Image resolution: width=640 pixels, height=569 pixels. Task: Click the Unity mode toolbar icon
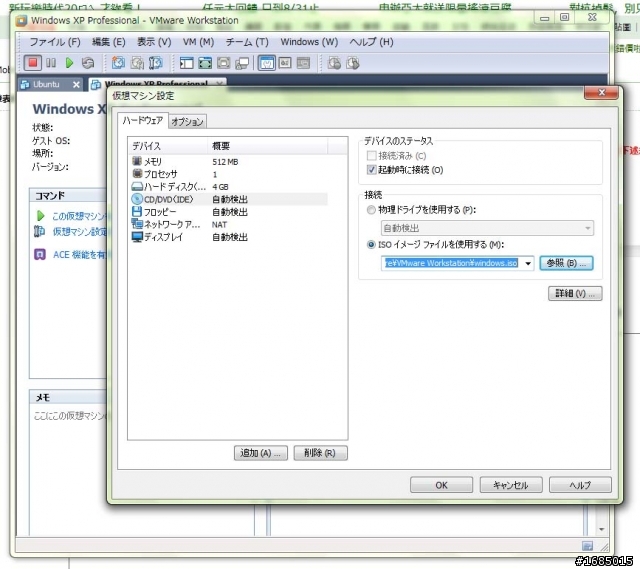[242, 63]
